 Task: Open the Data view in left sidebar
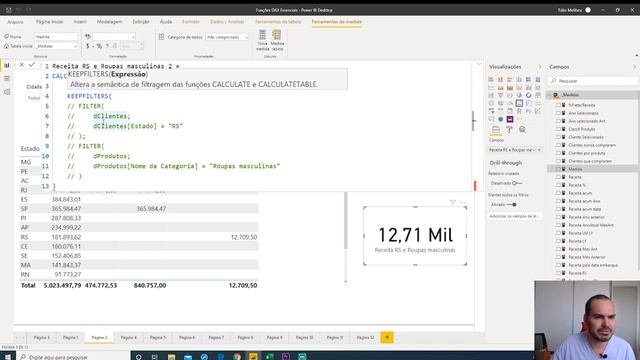(x=7, y=78)
